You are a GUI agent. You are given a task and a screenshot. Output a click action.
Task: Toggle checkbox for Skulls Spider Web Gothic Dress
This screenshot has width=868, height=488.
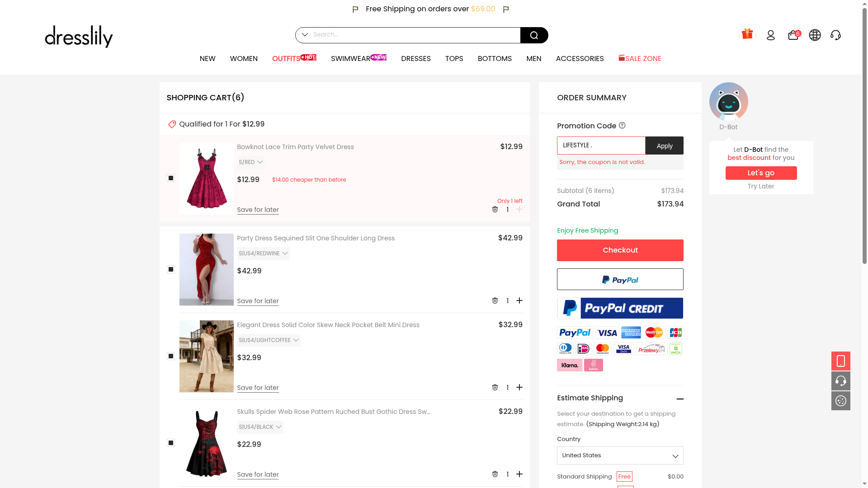(171, 443)
